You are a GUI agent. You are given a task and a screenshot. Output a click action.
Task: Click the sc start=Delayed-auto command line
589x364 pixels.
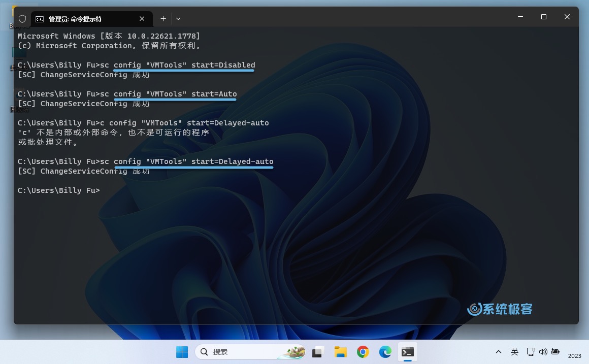[145, 161]
